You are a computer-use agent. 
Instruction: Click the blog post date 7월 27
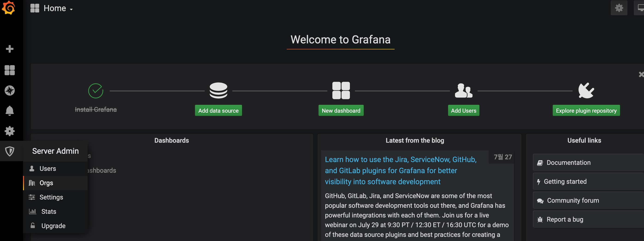click(x=502, y=157)
